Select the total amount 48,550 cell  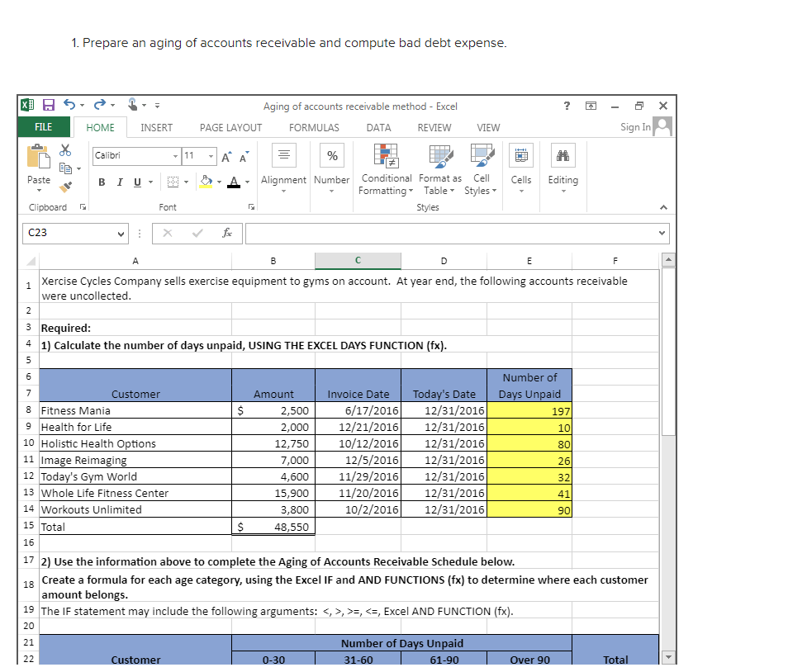pyautogui.click(x=273, y=527)
